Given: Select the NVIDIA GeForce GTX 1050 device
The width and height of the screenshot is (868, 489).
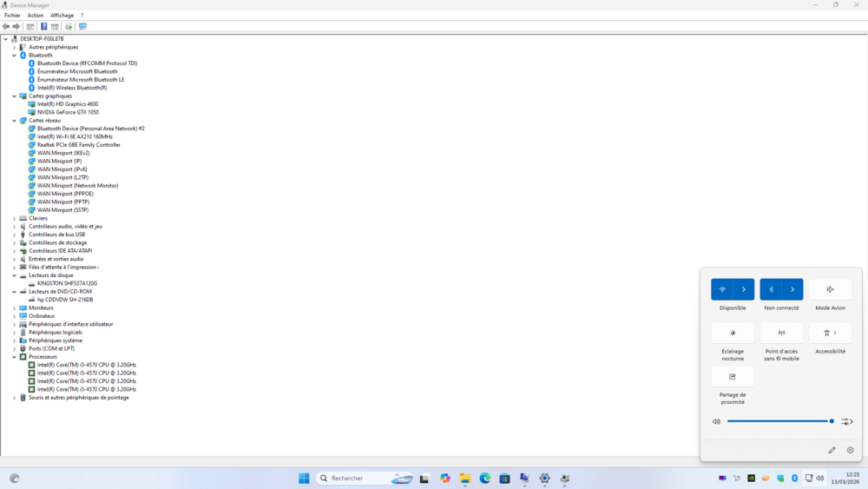Looking at the screenshot, I should tap(68, 112).
